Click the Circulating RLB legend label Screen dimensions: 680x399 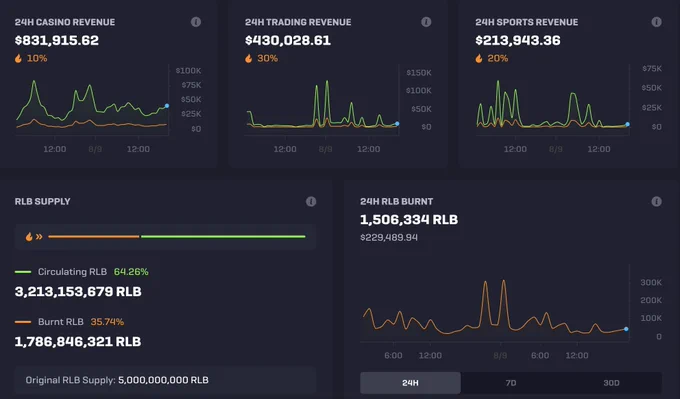click(72, 272)
